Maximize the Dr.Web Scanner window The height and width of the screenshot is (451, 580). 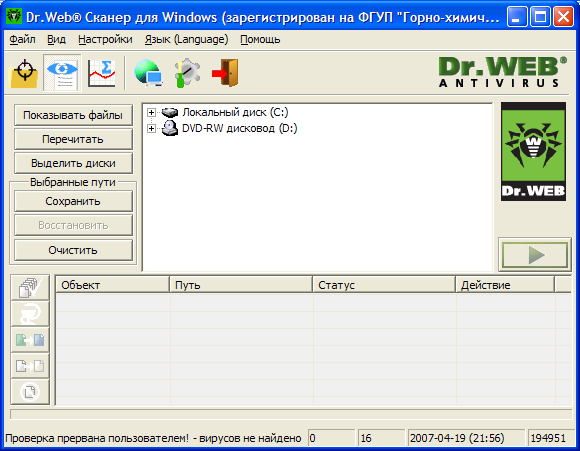coord(540,17)
